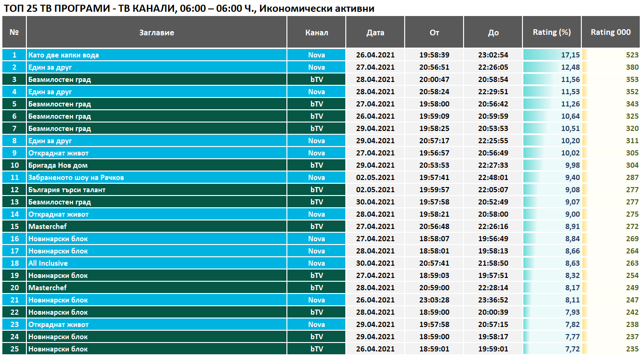Click the Канал column header
644x359 pixels.
click(317, 33)
